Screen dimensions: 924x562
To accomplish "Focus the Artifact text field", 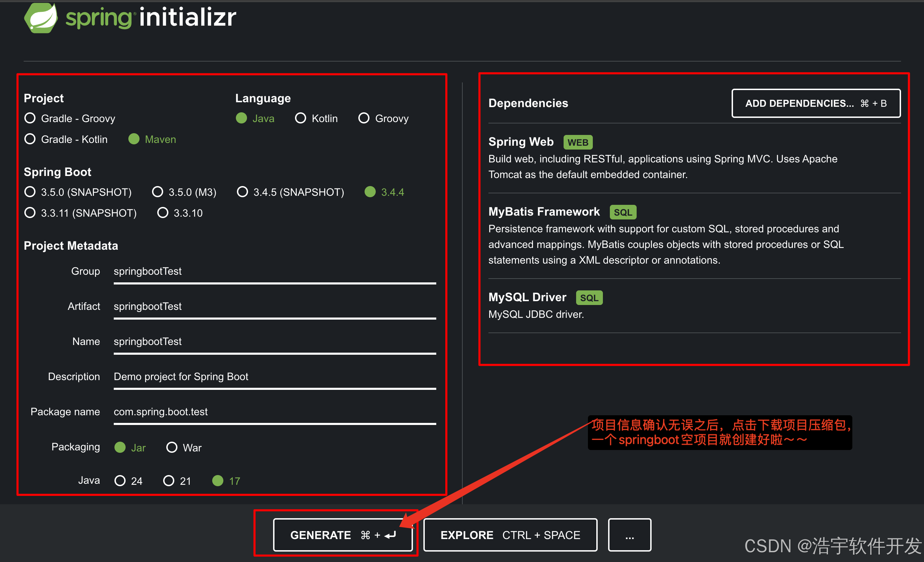I will 274,306.
